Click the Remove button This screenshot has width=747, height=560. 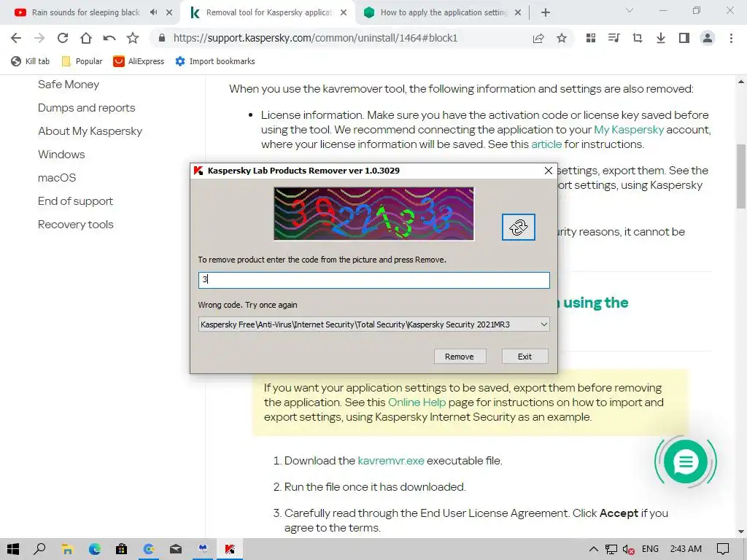point(460,356)
